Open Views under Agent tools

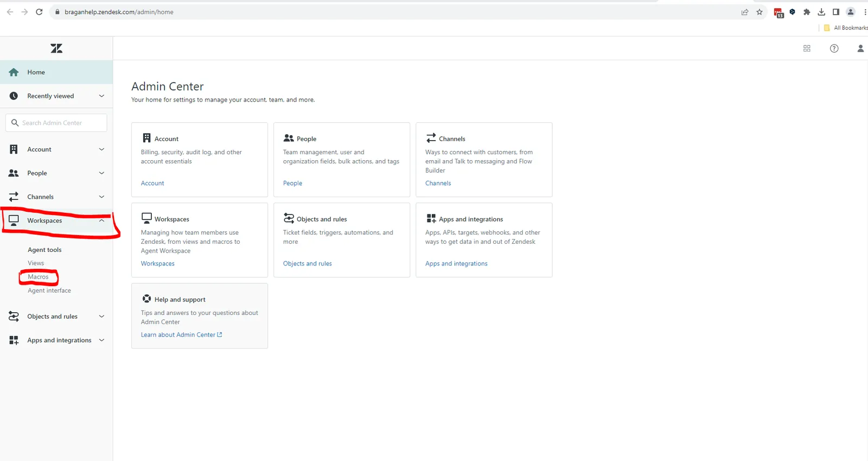[x=36, y=263]
